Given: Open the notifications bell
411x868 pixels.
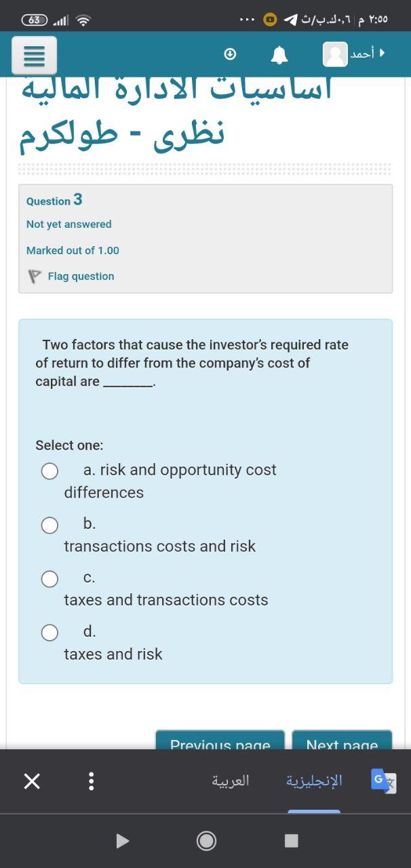Looking at the screenshot, I should coord(279,55).
